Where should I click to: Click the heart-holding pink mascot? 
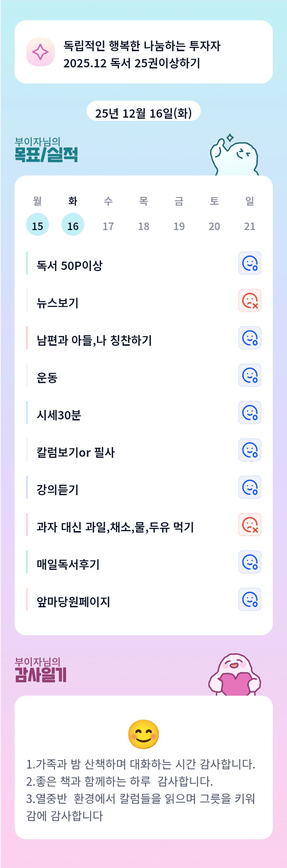(x=235, y=675)
